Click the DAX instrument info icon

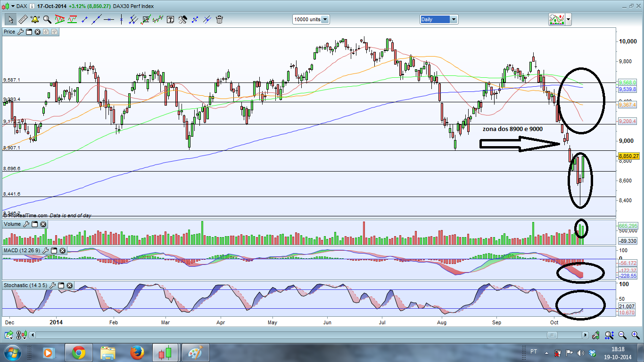[x=30, y=6]
